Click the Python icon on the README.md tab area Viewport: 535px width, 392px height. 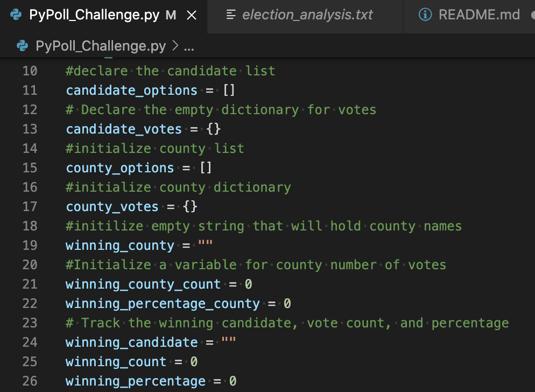click(425, 15)
